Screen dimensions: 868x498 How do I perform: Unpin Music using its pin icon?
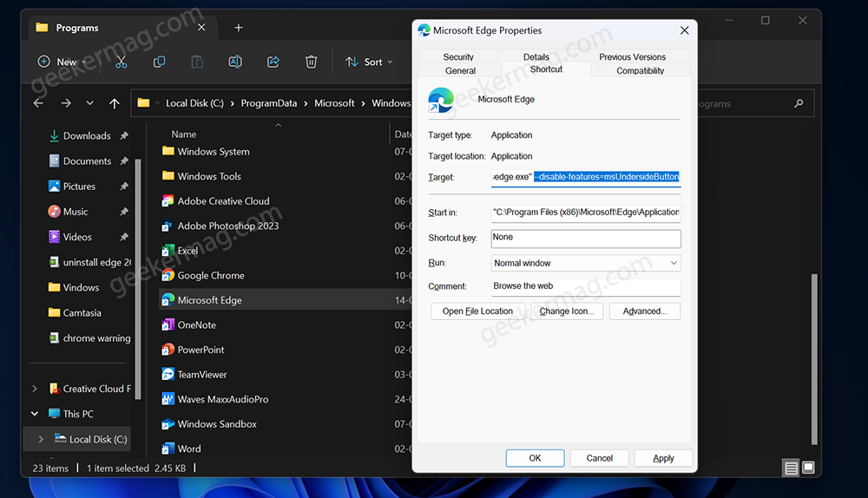coord(124,212)
